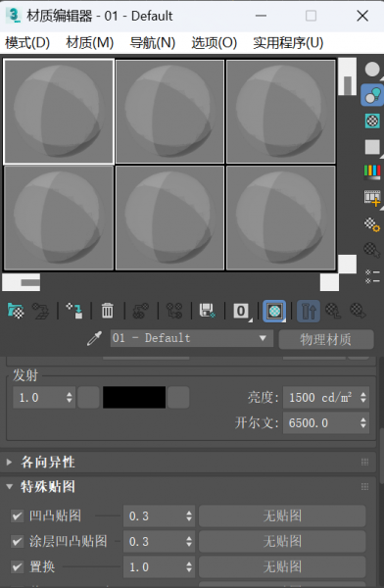This screenshot has height=588, width=384.
Task: Open the 01 - Default material name dropdown
Action: coord(192,338)
